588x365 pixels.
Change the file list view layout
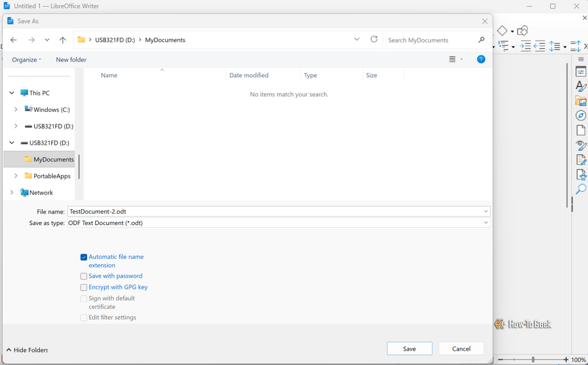pyautogui.click(x=453, y=59)
